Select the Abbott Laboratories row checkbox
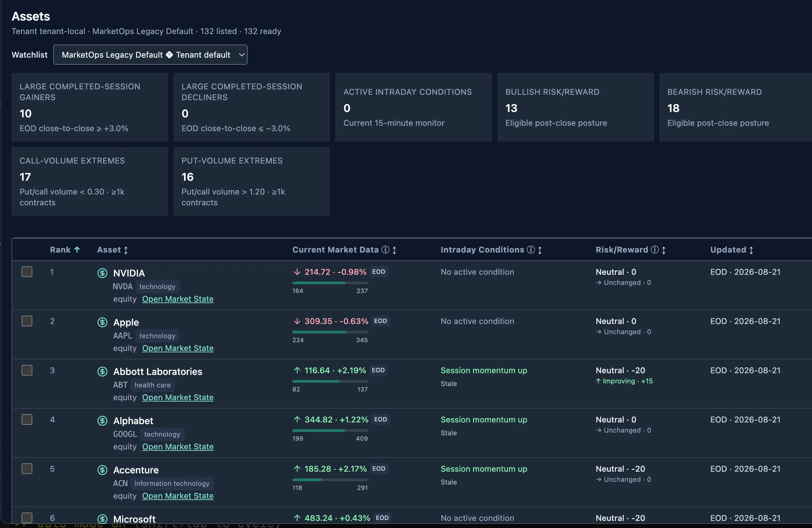 coord(27,370)
